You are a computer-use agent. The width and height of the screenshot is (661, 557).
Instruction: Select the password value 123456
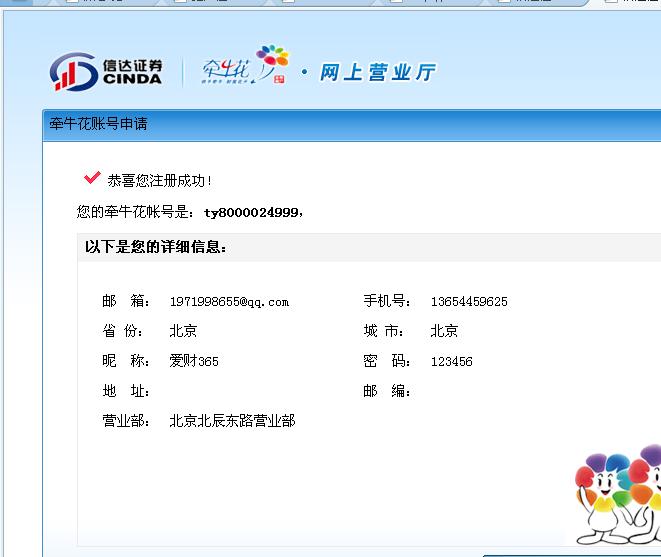coord(451,361)
